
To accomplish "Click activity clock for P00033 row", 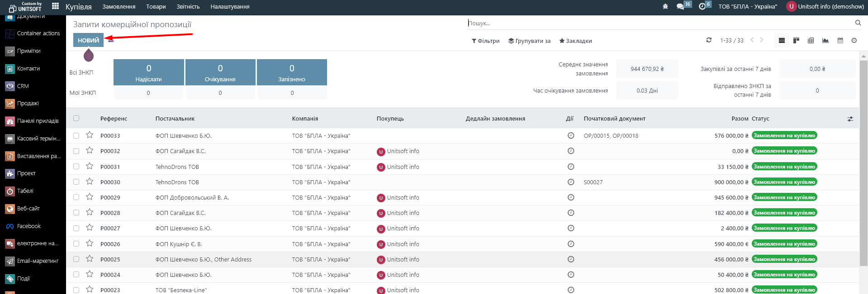I will pyautogui.click(x=571, y=135).
